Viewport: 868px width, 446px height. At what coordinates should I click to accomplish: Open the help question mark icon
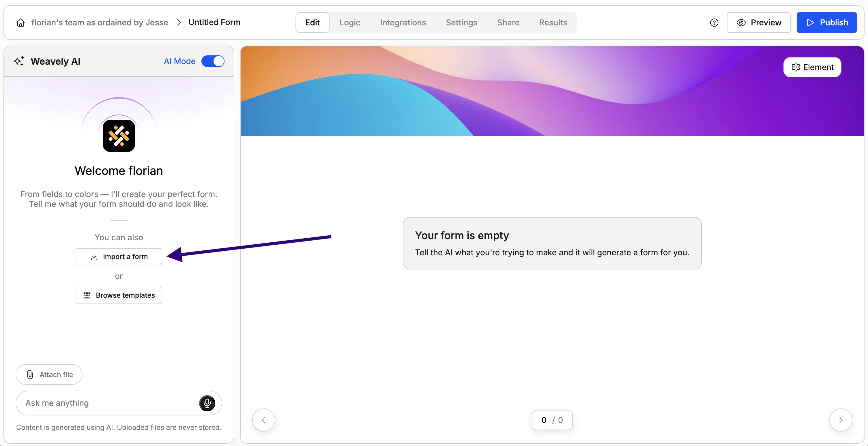(x=714, y=22)
